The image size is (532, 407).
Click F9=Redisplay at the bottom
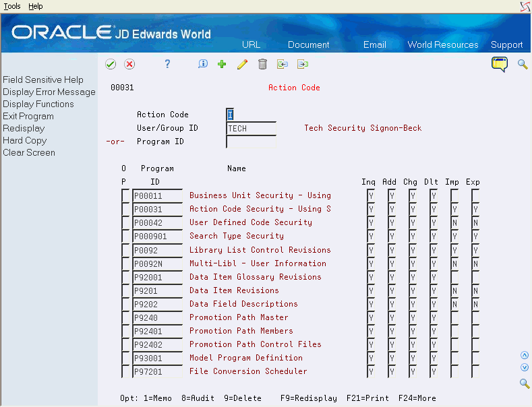309,398
